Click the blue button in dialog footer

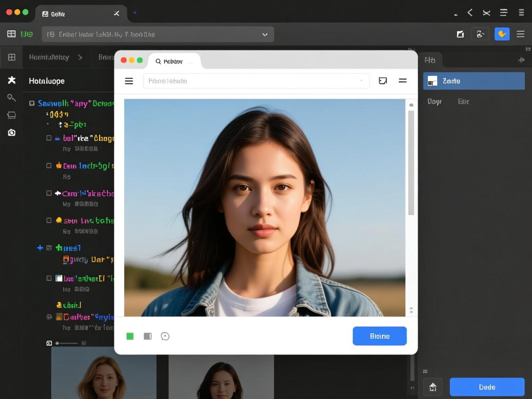pyautogui.click(x=379, y=336)
